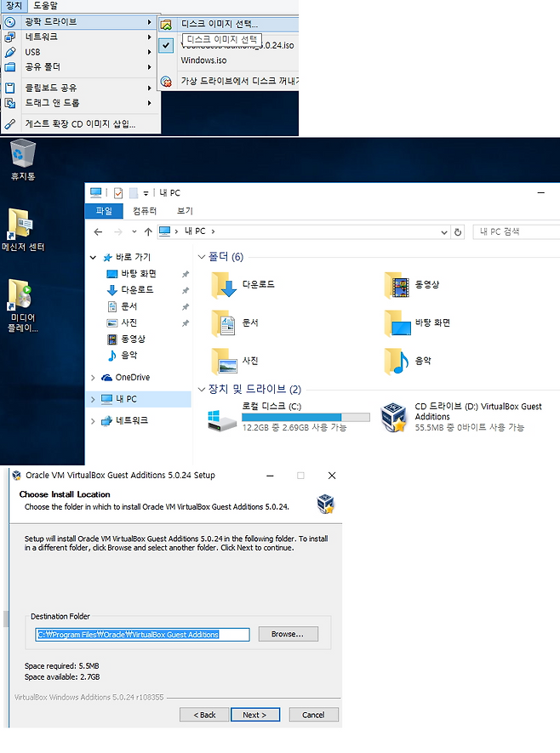Image resolution: width=560 pixels, height=753 pixels.
Task: Select the CD 드라이브 (D:) VirtualBox Guest Additions icon
Action: tap(392, 417)
